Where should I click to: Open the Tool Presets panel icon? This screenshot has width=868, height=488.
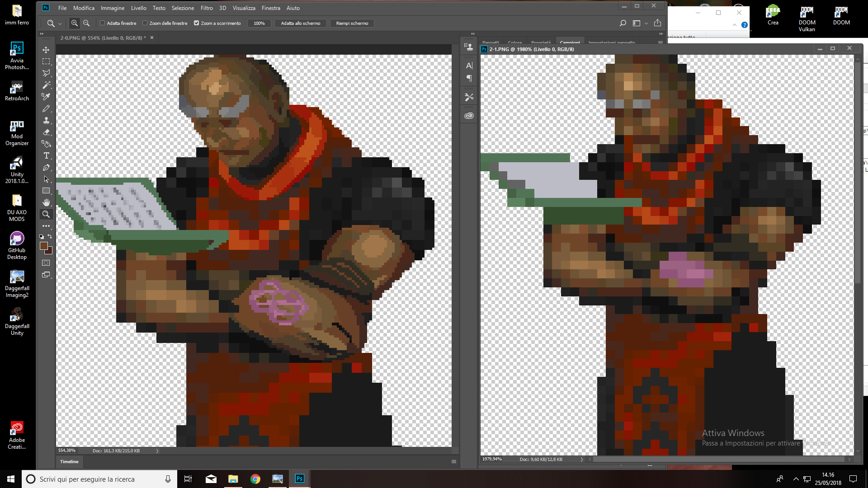click(469, 97)
